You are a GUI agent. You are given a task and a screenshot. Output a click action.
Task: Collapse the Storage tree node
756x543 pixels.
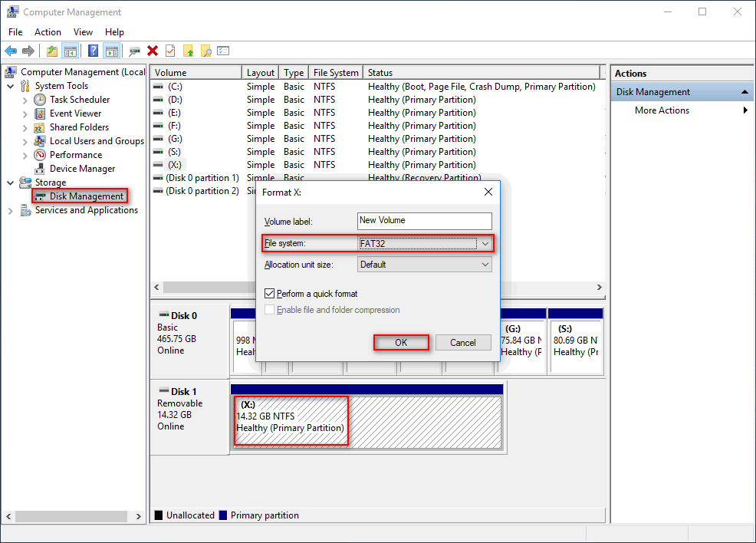(11, 183)
